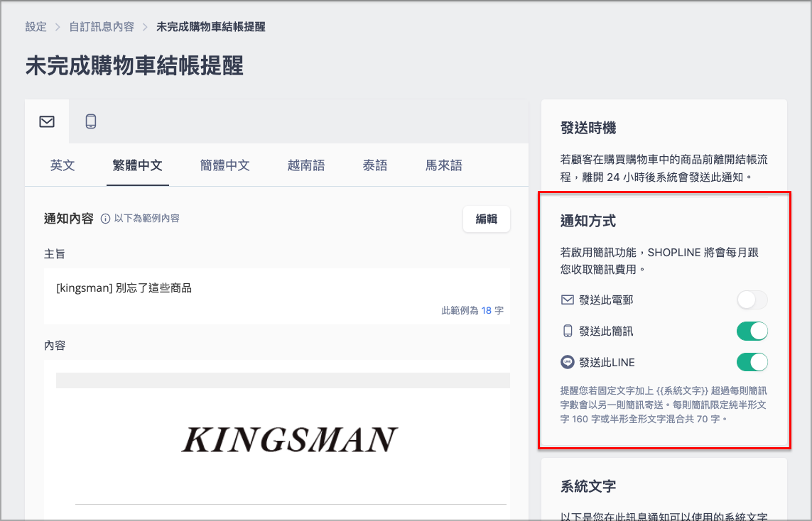Turn off the 發送此LINE toggle

[x=752, y=362]
